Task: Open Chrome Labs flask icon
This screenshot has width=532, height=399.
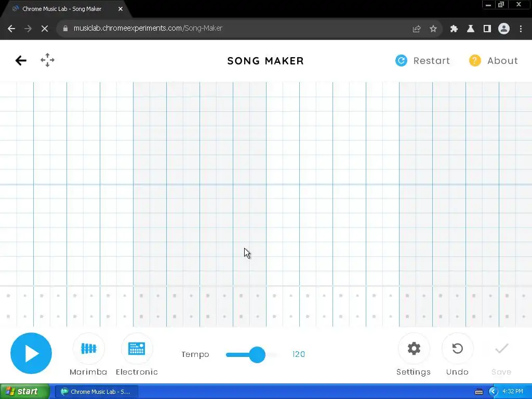Action: click(471, 29)
